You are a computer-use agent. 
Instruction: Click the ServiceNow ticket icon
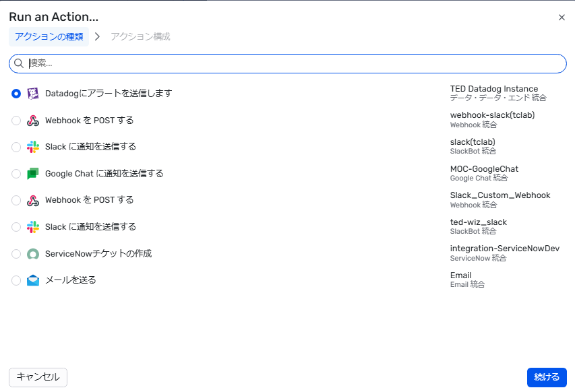(x=33, y=254)
